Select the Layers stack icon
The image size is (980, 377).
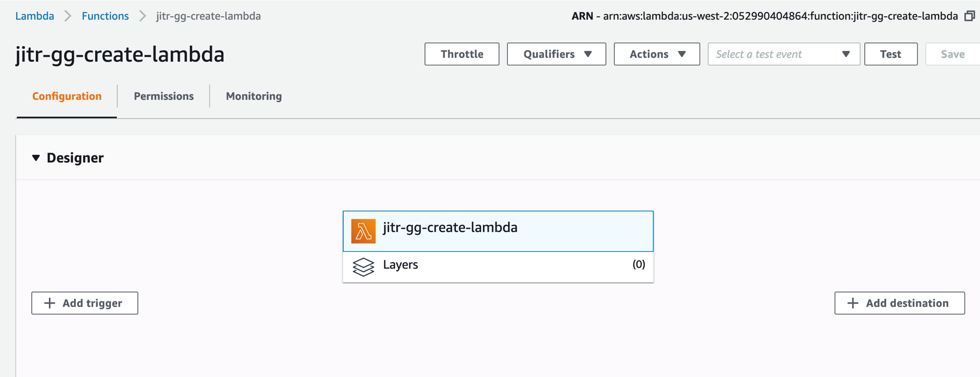pos(363,267)
